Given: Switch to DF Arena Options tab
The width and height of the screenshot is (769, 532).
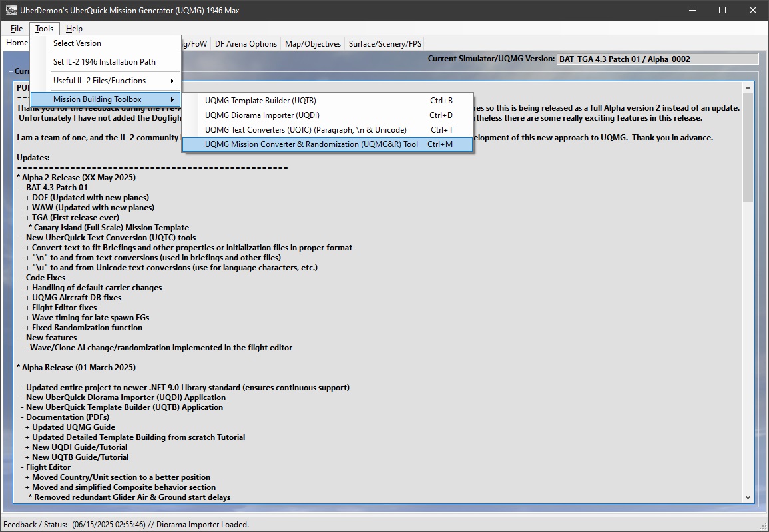Looking at the screenshot, I should [246, 44].
